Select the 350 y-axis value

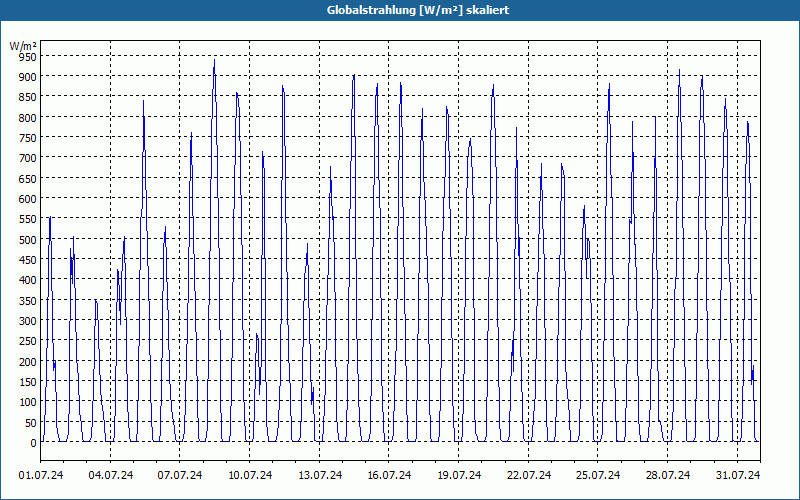point(28,301)
